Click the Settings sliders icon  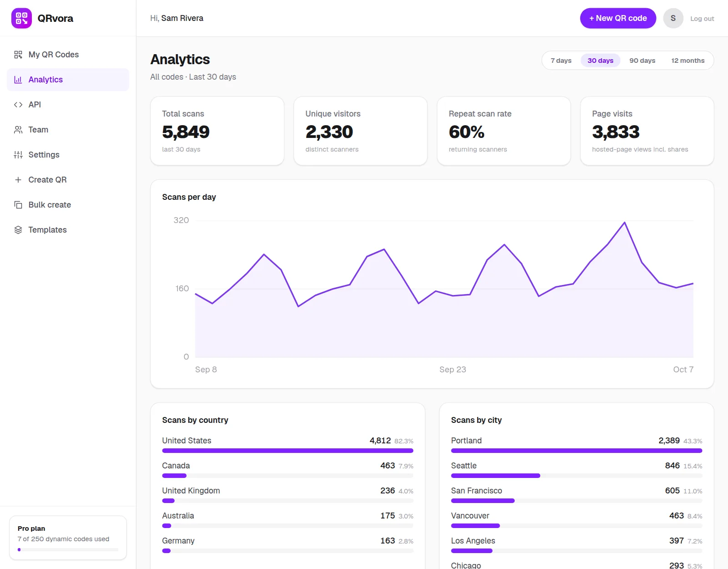coord(18,155)
